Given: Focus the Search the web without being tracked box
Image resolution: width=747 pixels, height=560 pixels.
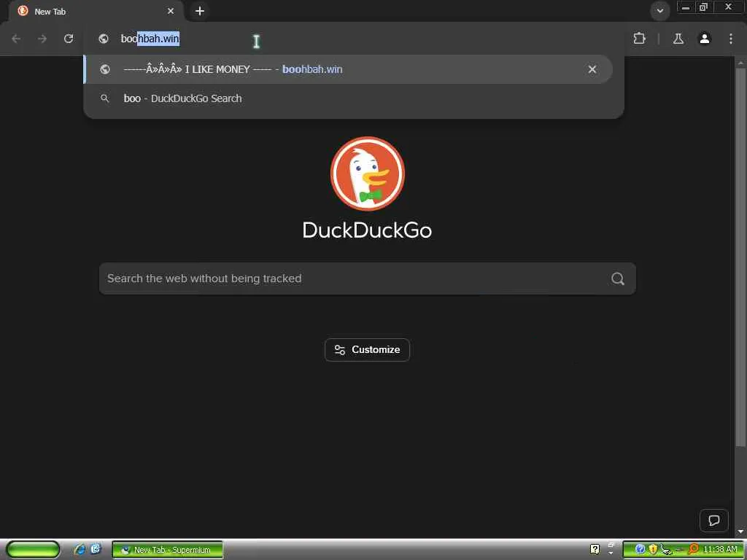Looking at the screenshot, I should click(x=368, y=279).
